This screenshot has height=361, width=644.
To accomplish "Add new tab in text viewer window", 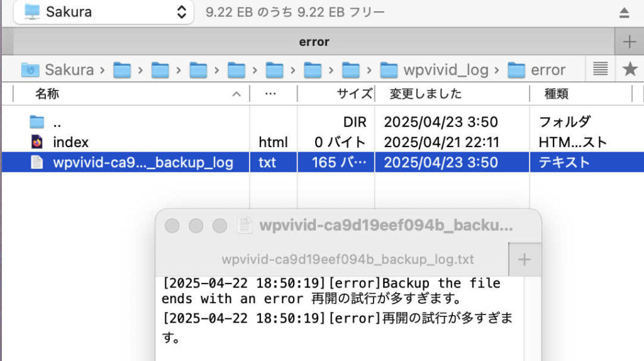I will click(525, 259).
